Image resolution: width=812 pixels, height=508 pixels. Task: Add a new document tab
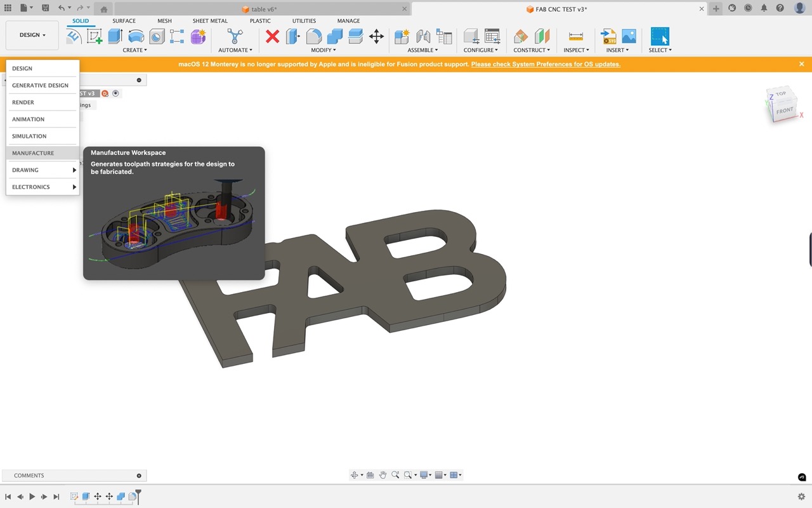tap(716, 8)
